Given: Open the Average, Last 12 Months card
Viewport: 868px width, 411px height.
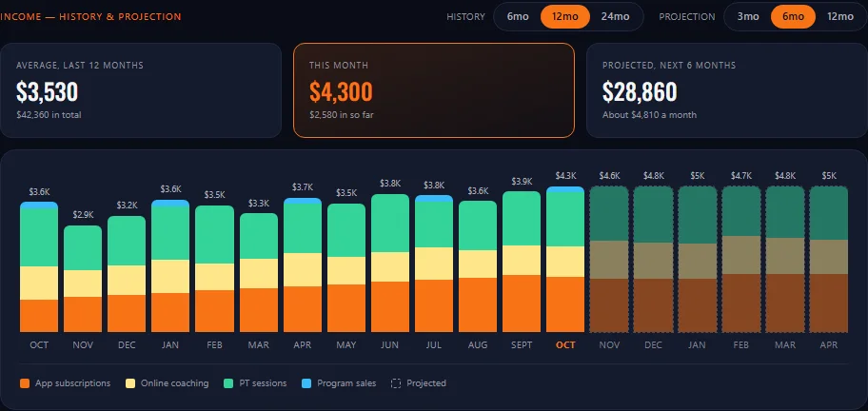Looking at the screenshot, I should (x=141, y=90).
